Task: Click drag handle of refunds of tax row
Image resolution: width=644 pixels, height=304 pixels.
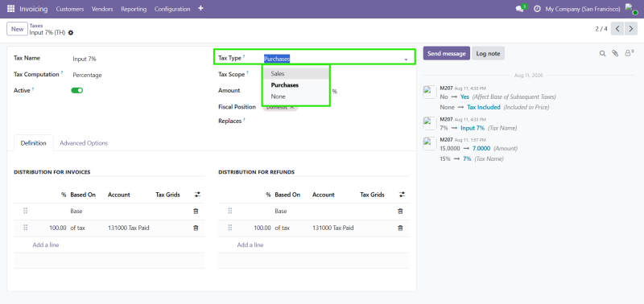Action: click(230, 228)
